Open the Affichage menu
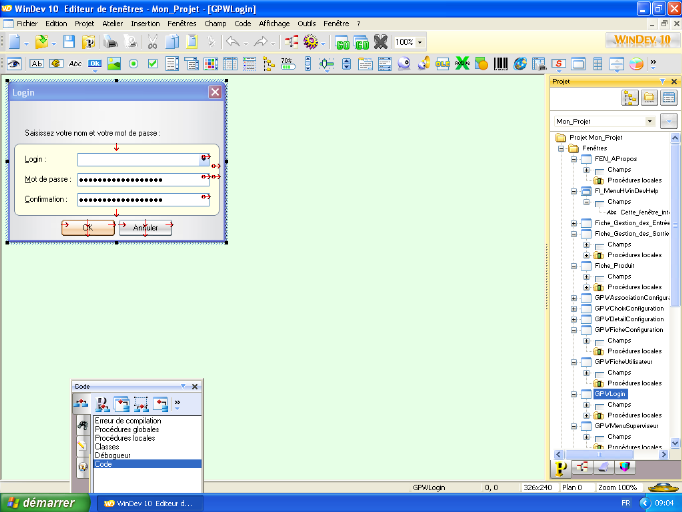Screen dimensions: 682x512 click(x=273, y=22)
